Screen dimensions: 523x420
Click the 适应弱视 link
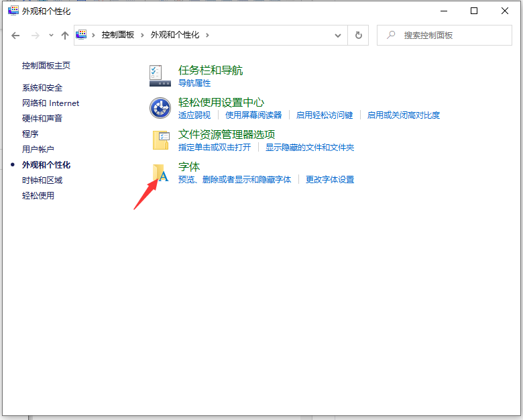(x=194, y=115)
